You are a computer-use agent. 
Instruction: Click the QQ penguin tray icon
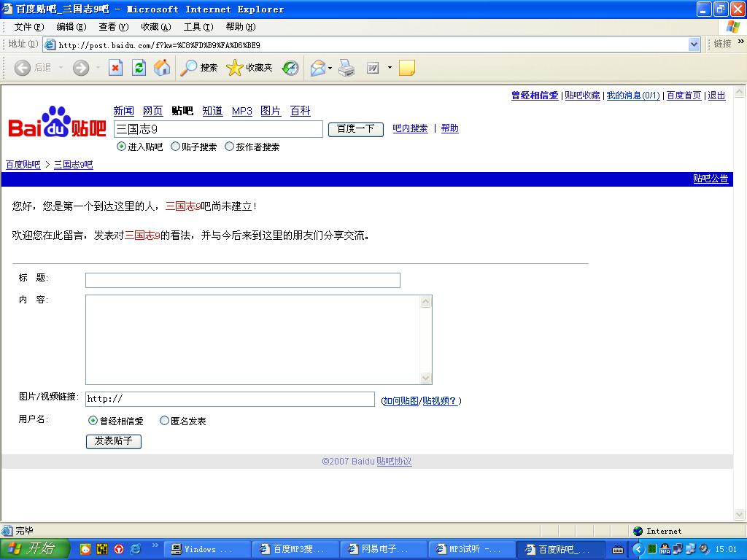665,549
